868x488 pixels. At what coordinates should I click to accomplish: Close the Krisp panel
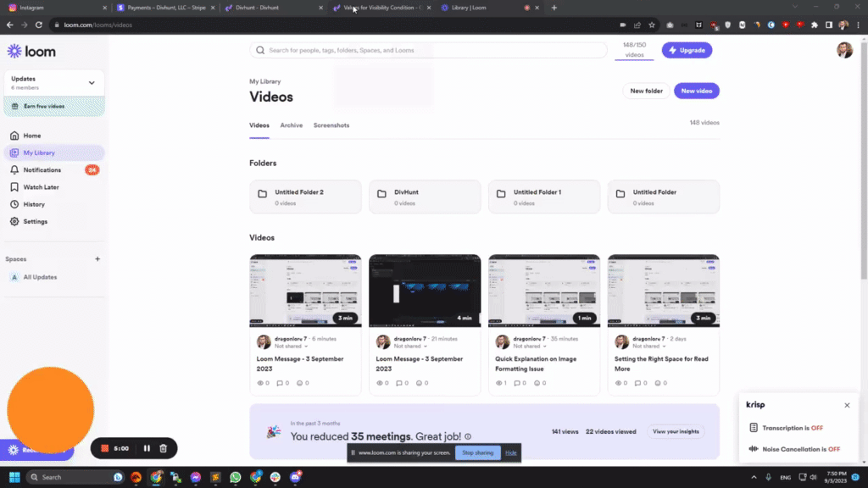(847, 405)
